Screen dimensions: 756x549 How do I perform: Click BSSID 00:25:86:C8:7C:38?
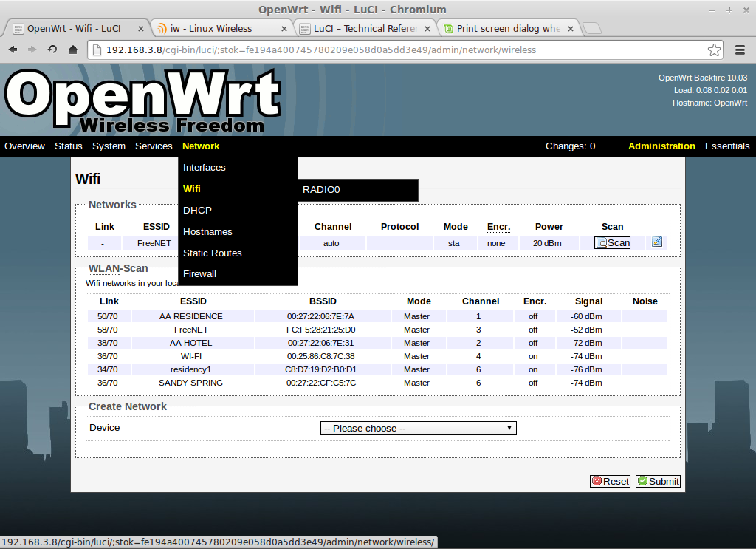click(x=321, y=356)
